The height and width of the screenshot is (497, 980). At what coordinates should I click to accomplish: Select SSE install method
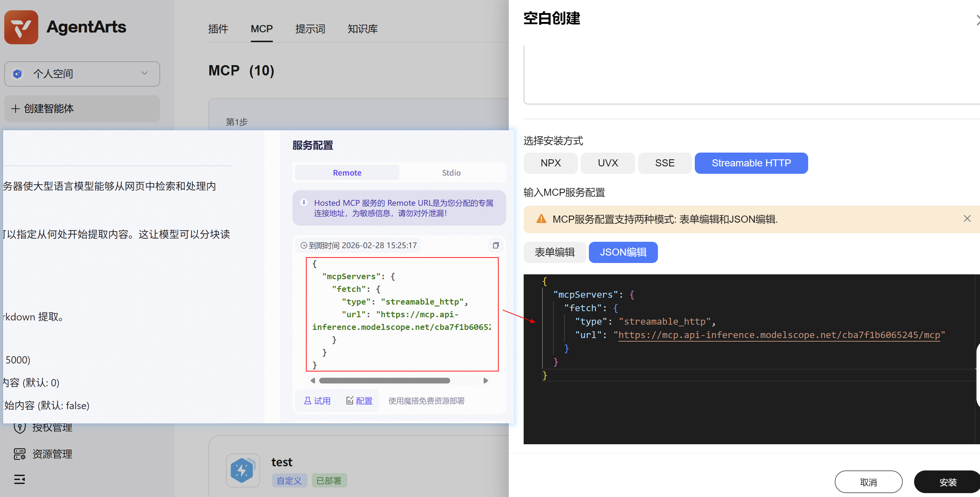click(x=665, y=163)
